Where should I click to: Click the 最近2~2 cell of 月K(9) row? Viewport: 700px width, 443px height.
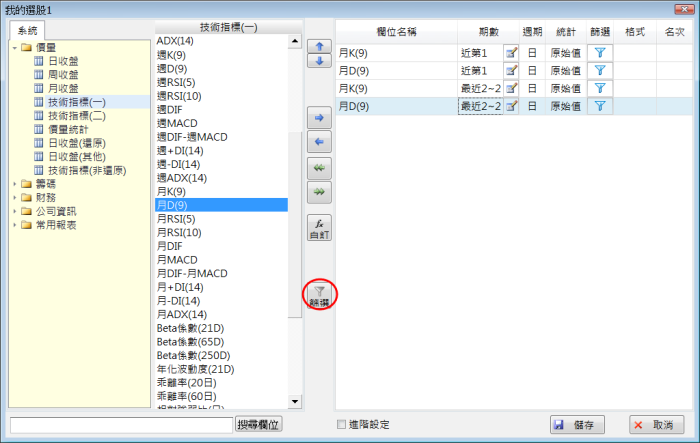tap(481, 88)
